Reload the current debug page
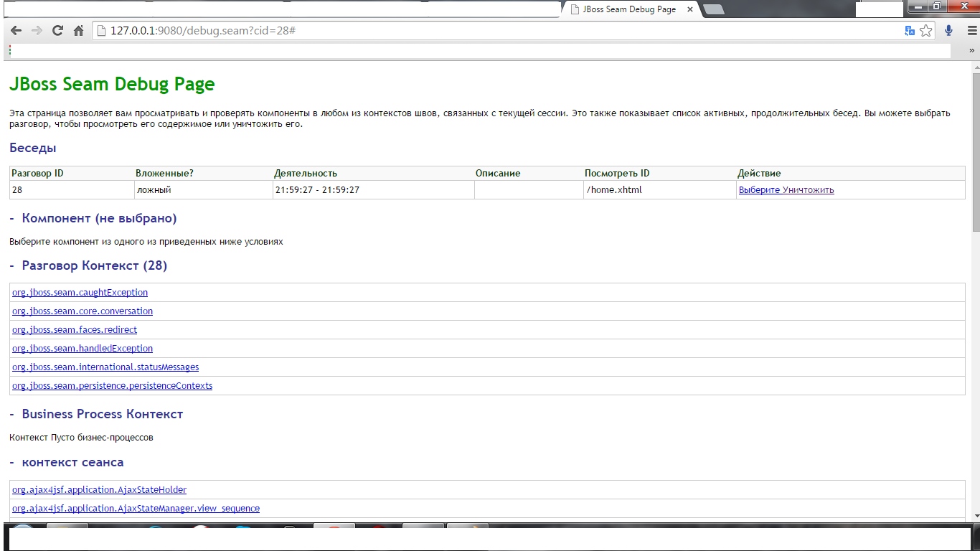 (58, 31)
